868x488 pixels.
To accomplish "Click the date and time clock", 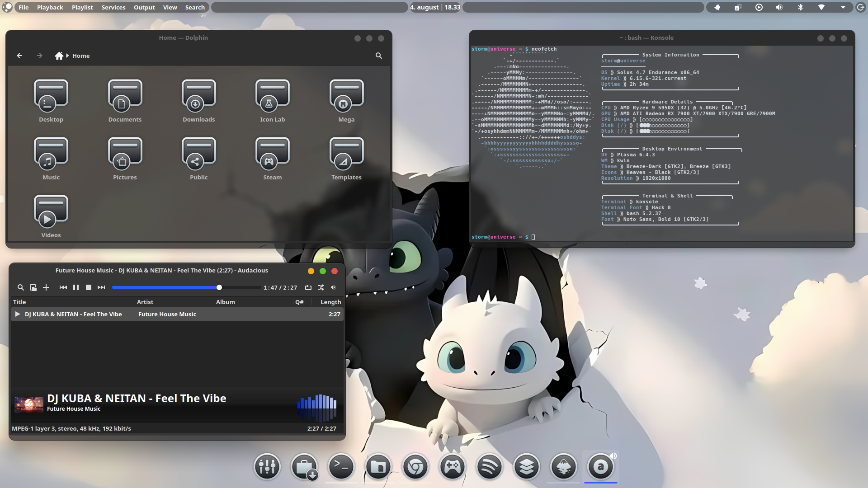I will (x=435, y=7).
